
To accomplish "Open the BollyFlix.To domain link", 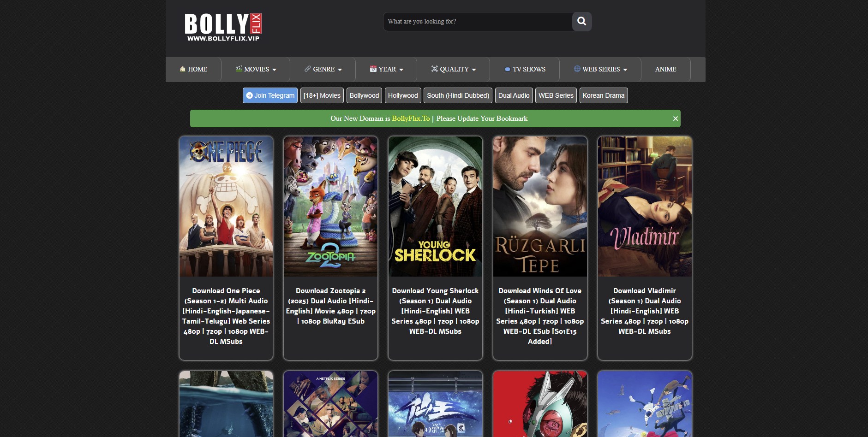I will pyautogui.click(x=410, y=118).
